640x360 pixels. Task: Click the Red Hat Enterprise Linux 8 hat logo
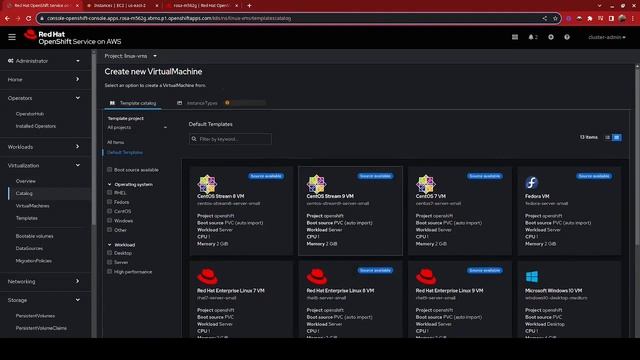(317, 277)
